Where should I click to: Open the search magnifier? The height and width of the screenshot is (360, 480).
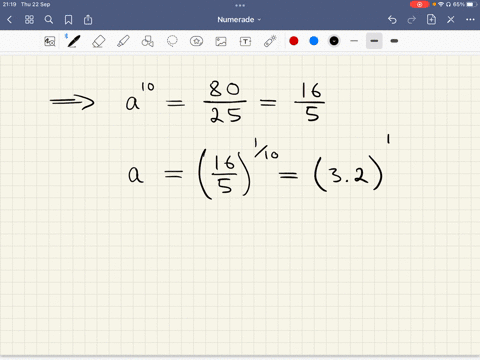(49, 20)
